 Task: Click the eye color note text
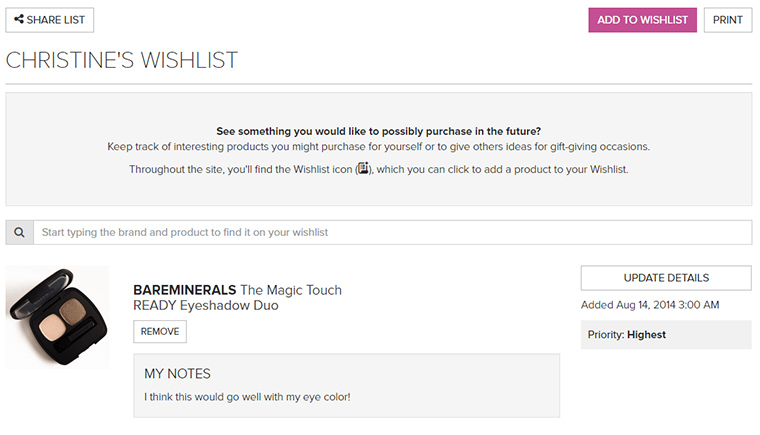pos(247,397)
